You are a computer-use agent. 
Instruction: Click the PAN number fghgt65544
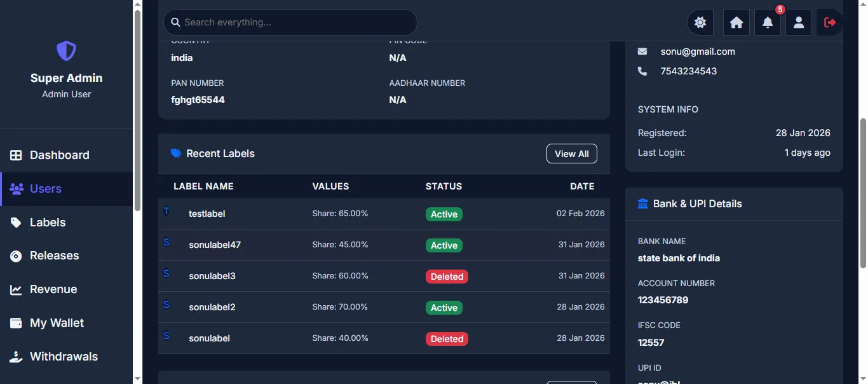tap(198, 100)
